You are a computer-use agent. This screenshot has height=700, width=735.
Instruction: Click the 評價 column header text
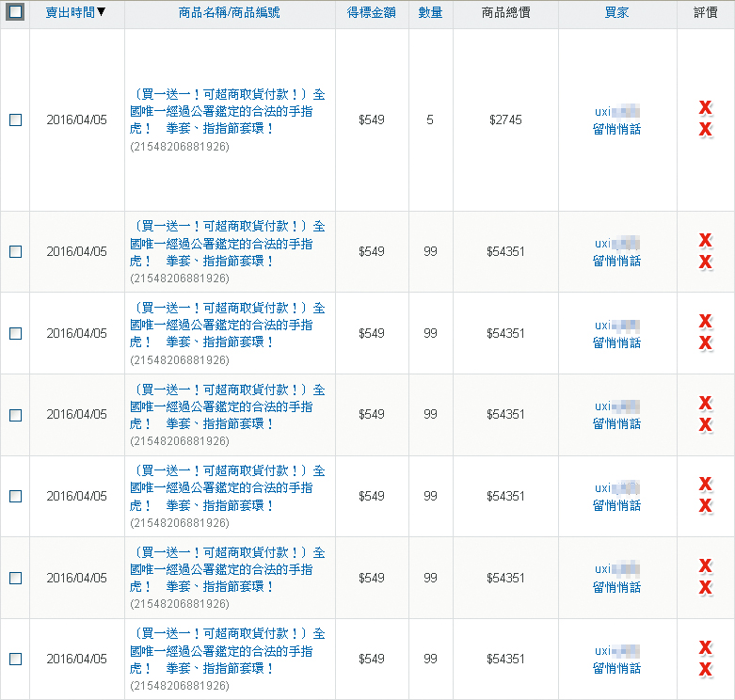(706, 12)
